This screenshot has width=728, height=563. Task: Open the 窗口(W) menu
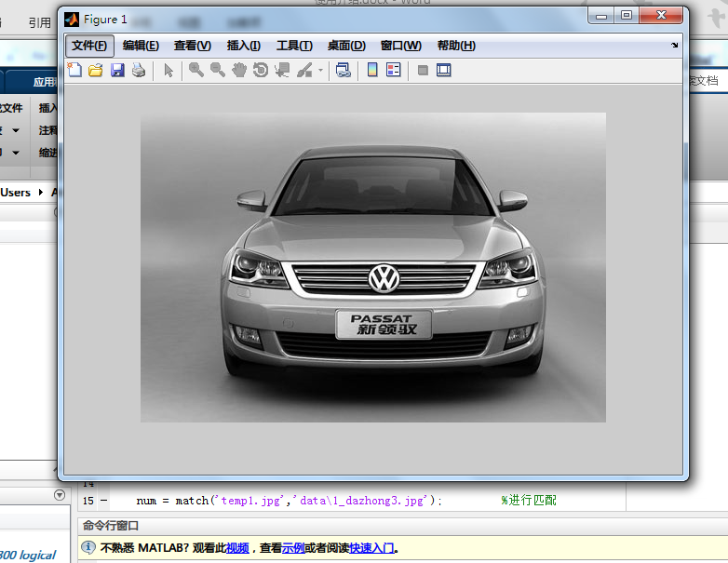pyautogui.click(x=401, y=46)
